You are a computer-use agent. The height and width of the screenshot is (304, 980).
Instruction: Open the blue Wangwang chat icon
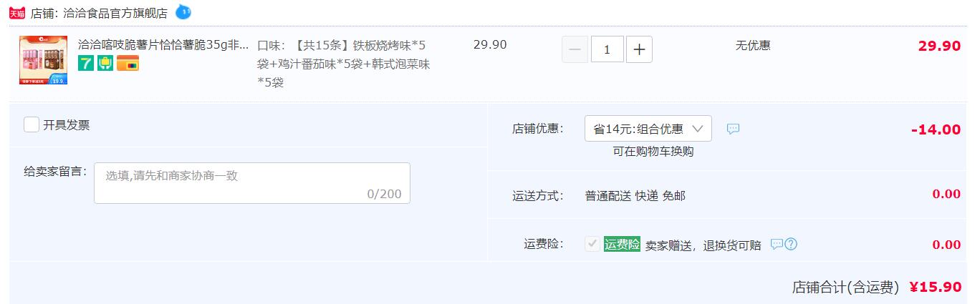coord(183,12)
